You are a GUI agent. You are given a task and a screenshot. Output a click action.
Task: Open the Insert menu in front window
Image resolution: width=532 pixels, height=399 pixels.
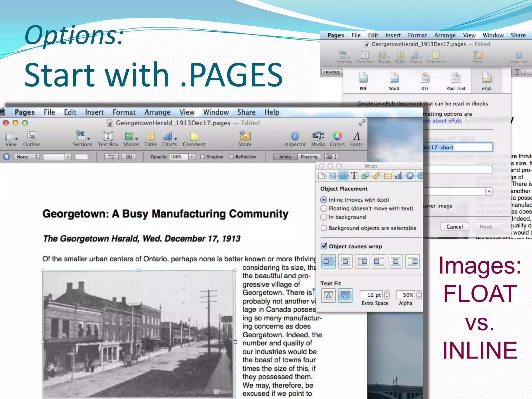click(x=94, y=112)
